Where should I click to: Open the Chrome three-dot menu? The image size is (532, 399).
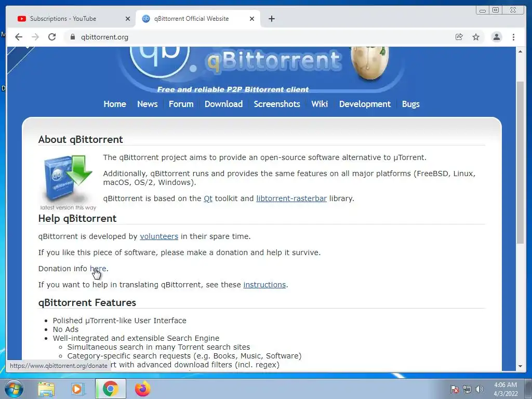(x=513, y=37)
